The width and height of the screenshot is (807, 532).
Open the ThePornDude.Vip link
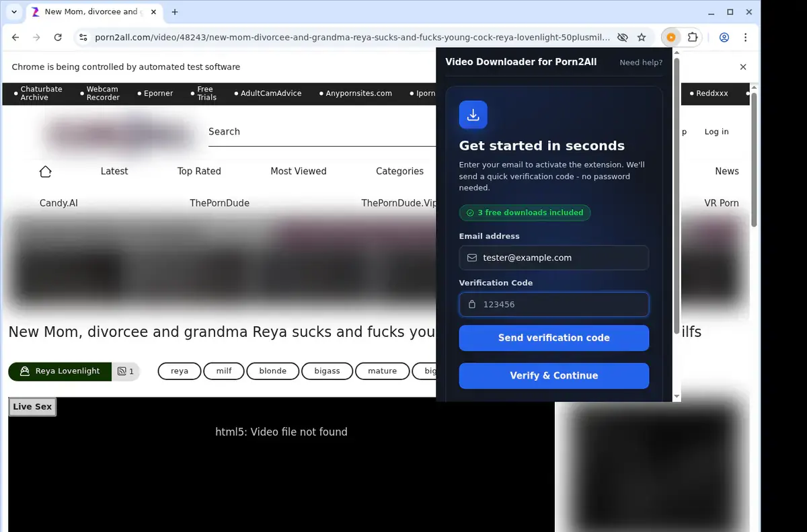click(x=398, y=203)
